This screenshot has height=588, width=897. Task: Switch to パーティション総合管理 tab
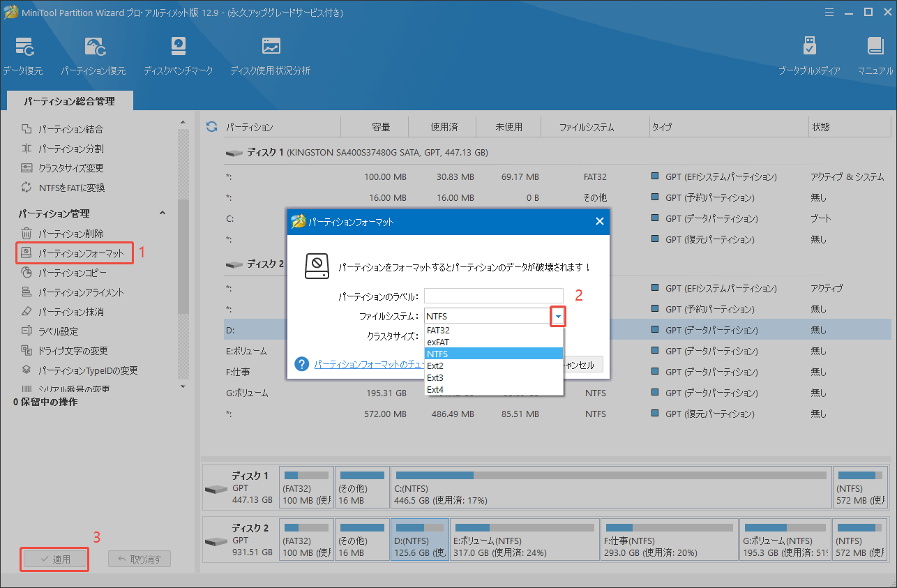69,101
